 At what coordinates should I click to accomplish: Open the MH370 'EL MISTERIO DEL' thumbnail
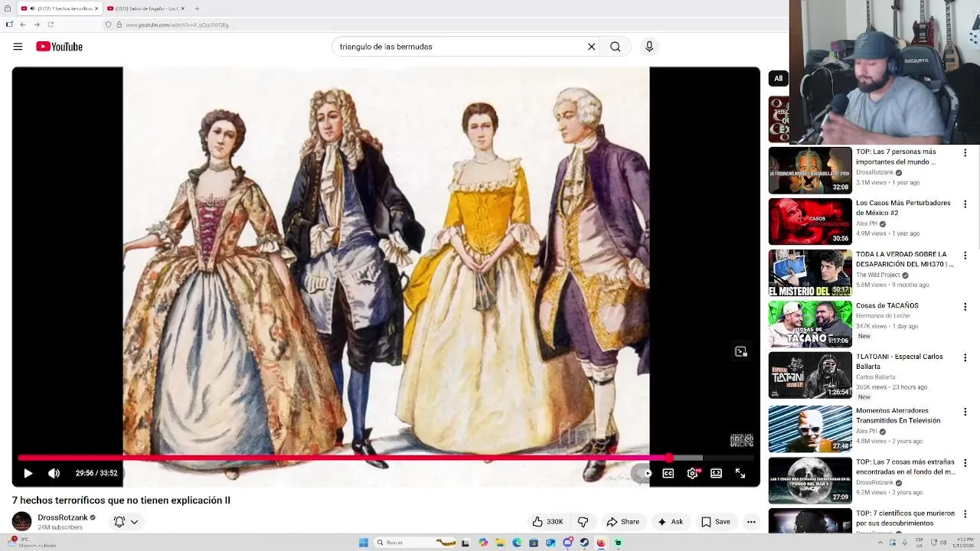[810, 272]
